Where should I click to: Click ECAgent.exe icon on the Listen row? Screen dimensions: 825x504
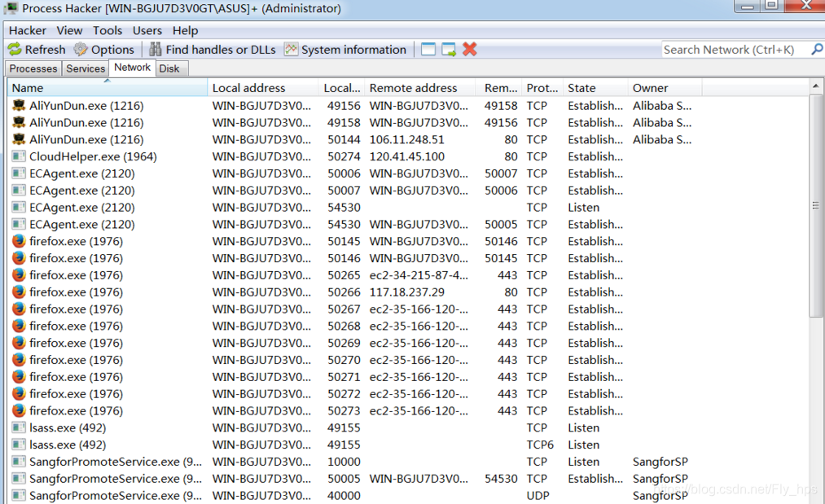[19, 207]
